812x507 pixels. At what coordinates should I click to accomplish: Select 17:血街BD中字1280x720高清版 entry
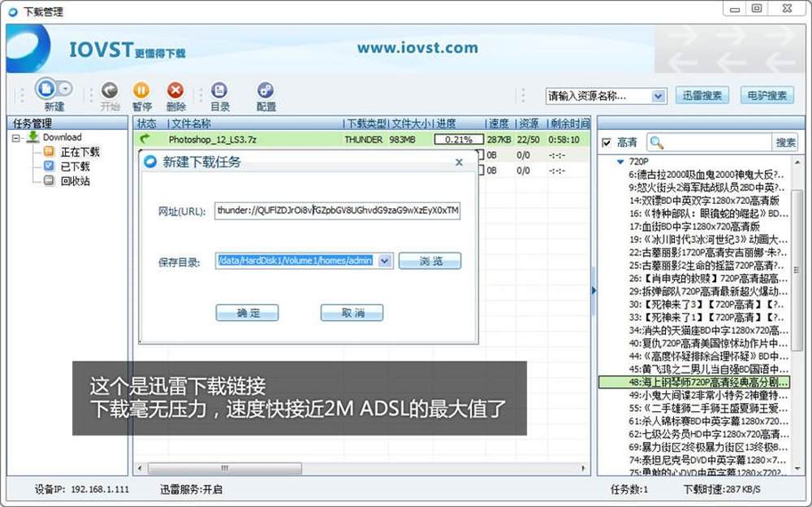(x=694, y=227)
